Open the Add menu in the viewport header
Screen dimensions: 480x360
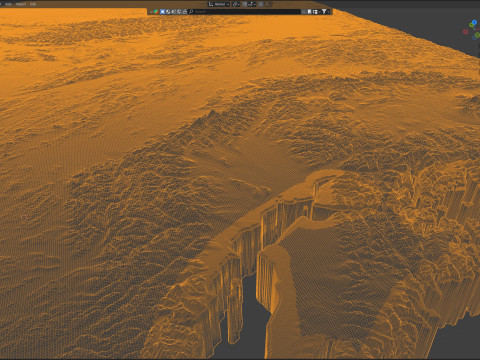point(8,4)
